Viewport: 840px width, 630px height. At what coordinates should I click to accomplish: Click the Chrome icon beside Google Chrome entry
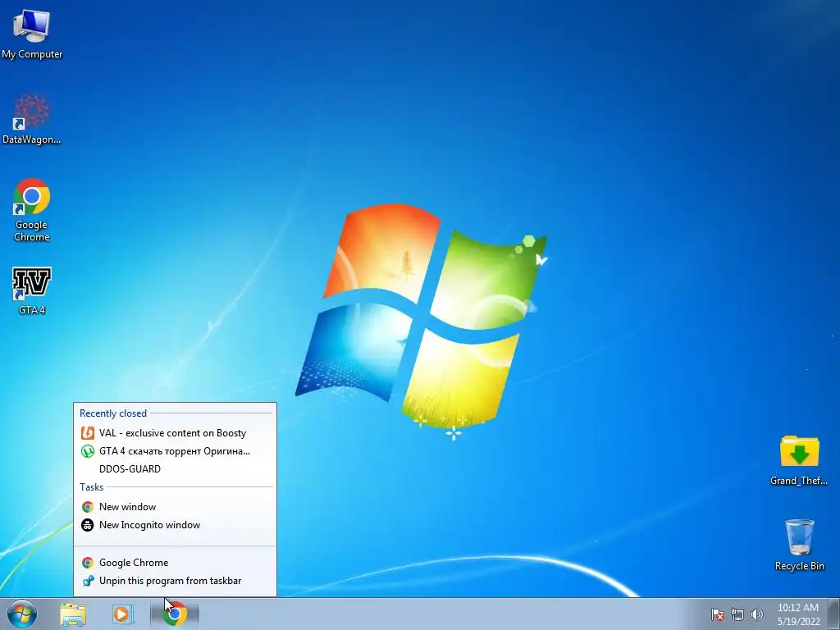coord(87,563)
